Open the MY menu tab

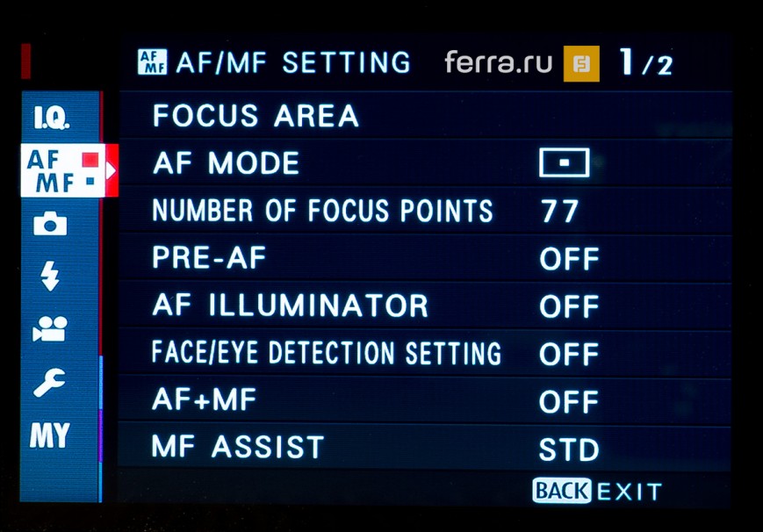coord(50,435)
